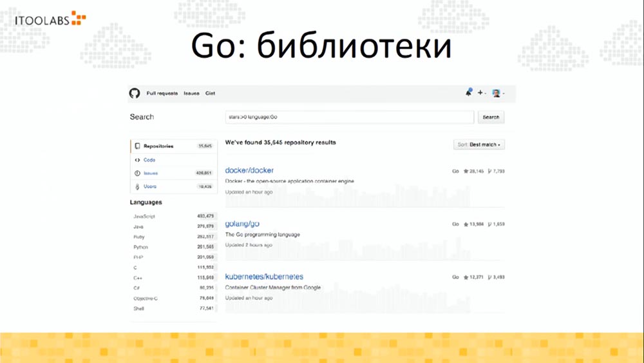Click the star icon for golang/go
Screen dimensions: 644x363
pyautogui.click(x=466, y=224)
